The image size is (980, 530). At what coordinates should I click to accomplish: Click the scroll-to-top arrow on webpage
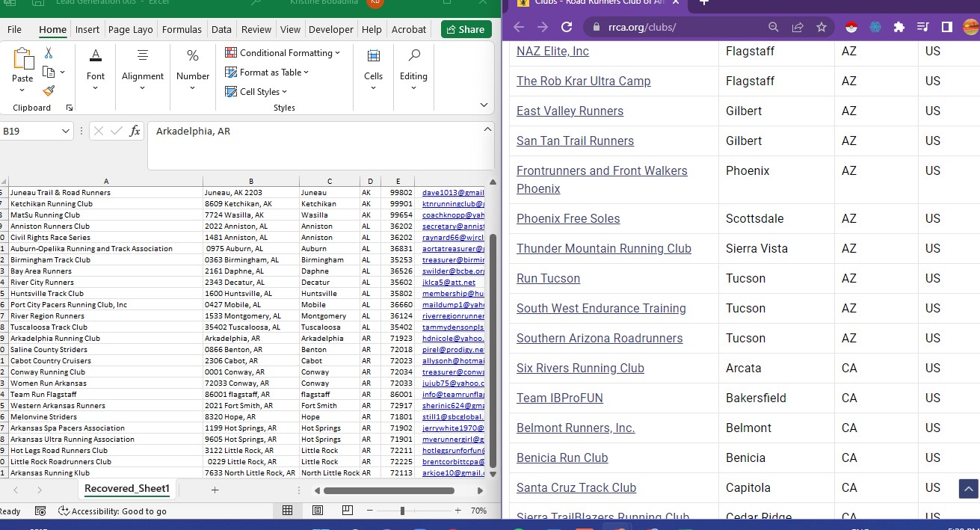(x=969, y=489)
